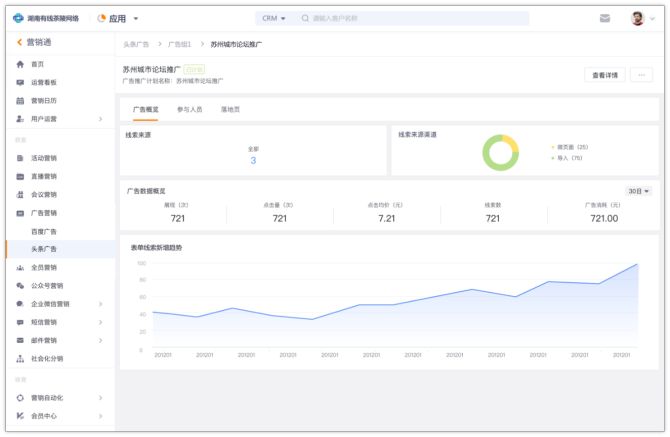Image resolution: width=670 pixels, height=437 pixels.
Task: Click the 广告组1 breadcrumb link
Action: [180, 45]
